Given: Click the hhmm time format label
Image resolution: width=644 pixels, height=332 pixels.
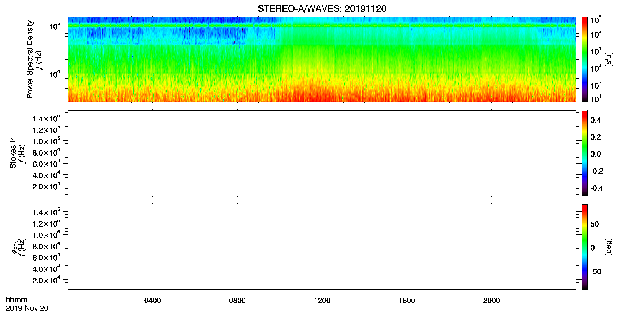Looking at the screenshot, I should [x=16, y=300].
